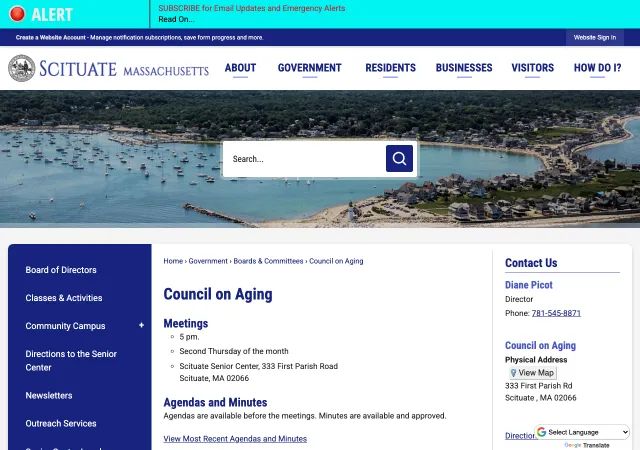Viewport: 640px width, 450px height.
Task: Click the search input field
Action: (304, 159)
